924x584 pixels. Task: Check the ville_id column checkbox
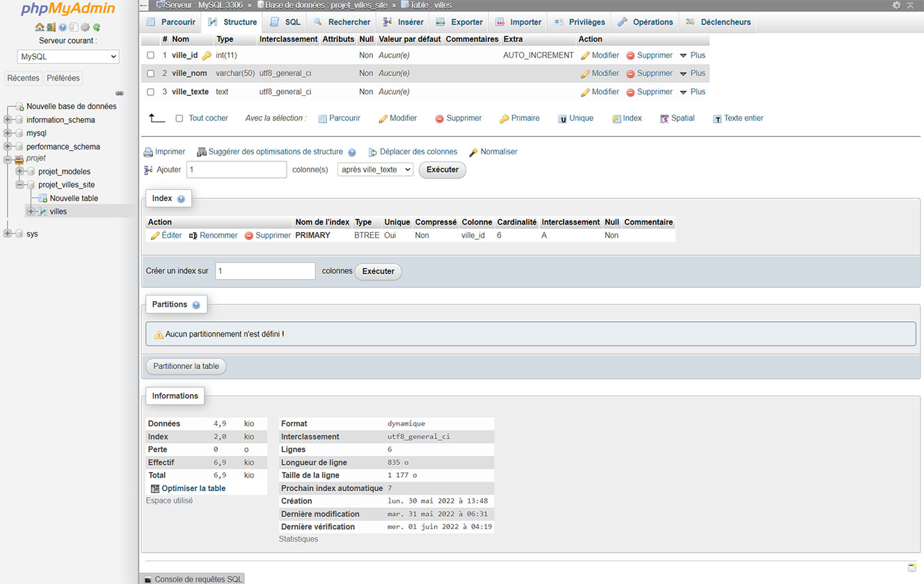[151, 56]
